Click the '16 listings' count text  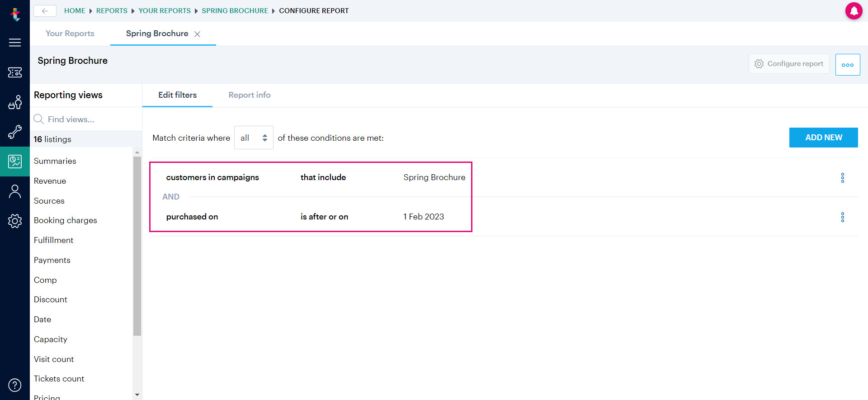[52, 139]
